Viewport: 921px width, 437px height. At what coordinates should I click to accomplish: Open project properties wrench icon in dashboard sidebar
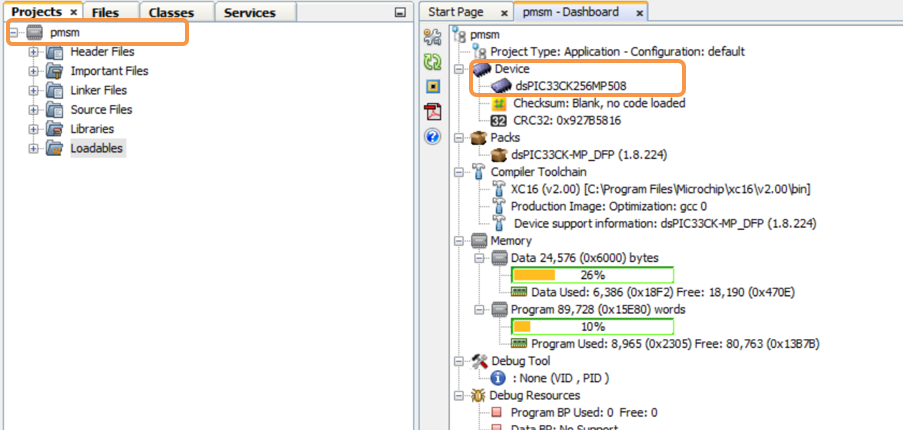click(432, 38)
